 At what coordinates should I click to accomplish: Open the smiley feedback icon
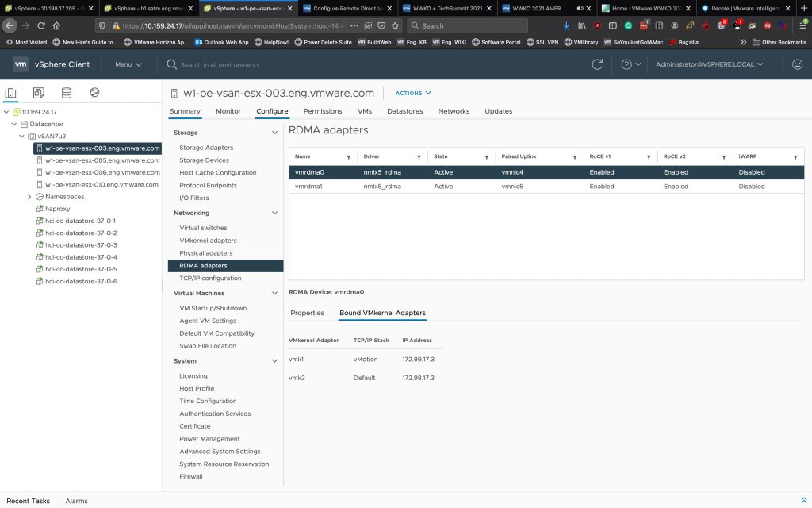pyautogui.click(x=797, y=64)
